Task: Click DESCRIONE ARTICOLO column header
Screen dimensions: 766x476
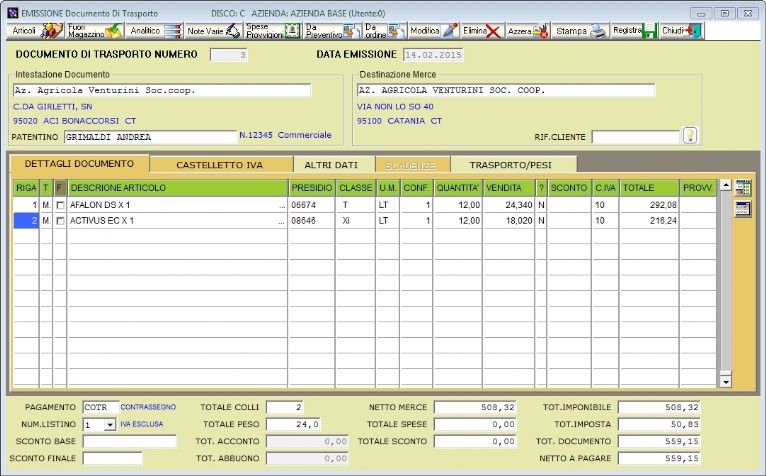Action: point(178,188)
